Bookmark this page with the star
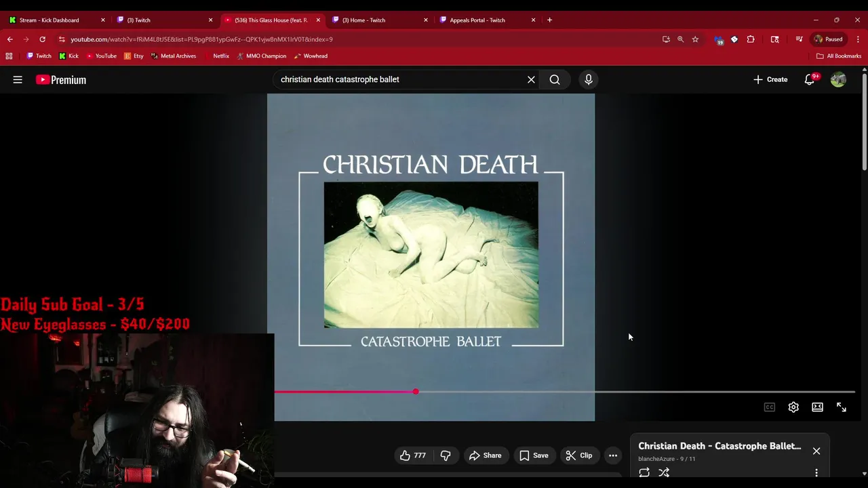 tap(695, 39)
